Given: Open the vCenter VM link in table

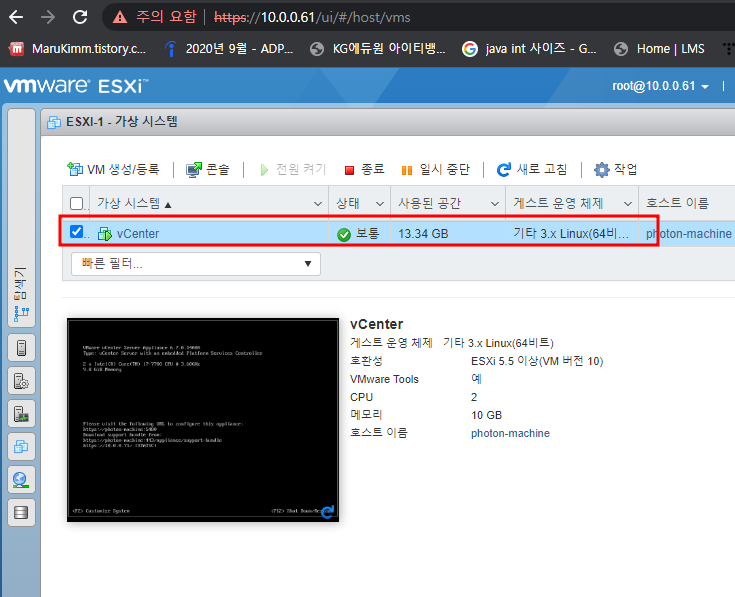Looking at the screenshot, I should [x=138, y=233].
